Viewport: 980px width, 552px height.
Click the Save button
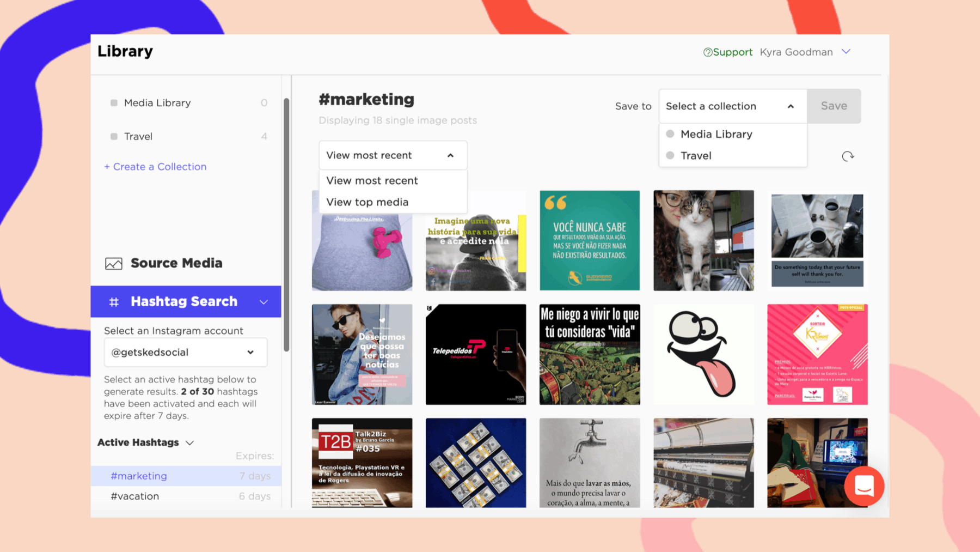834,106
